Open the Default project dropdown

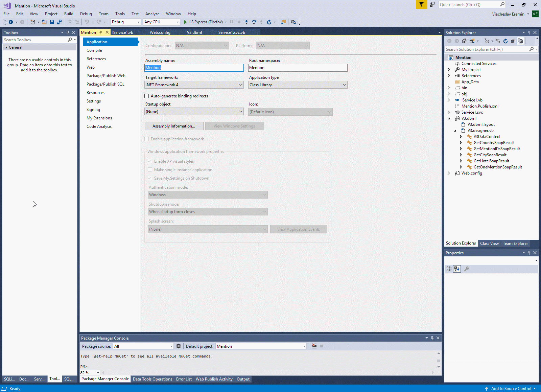(x=261, y=346)
